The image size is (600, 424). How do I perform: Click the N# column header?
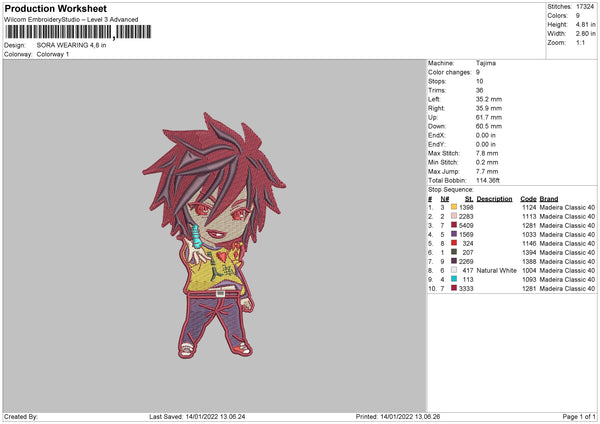445,199
